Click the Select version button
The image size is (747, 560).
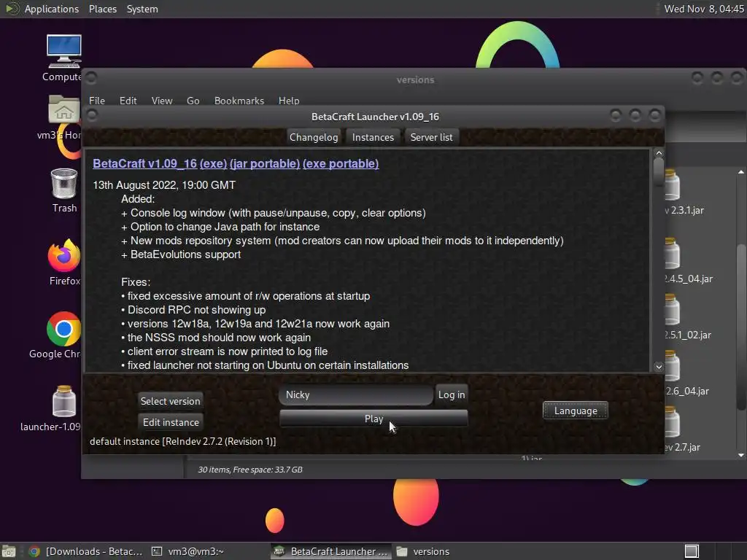[x=170, y=401]
